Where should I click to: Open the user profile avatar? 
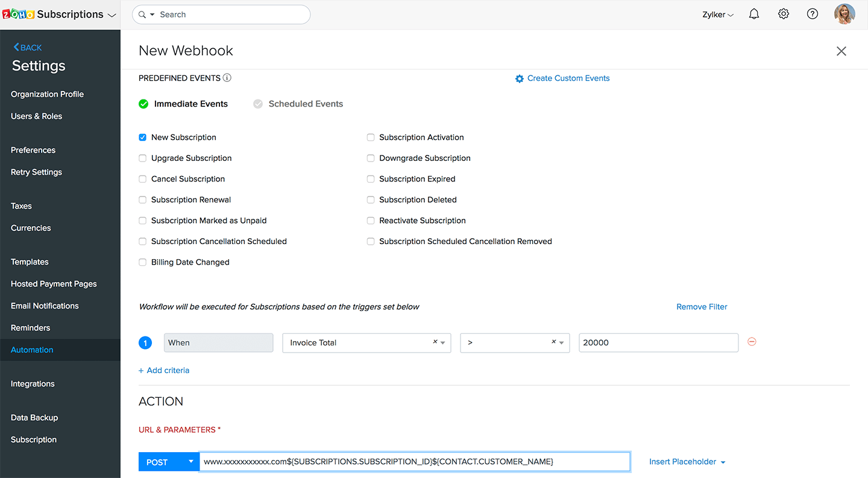(844, 14)
